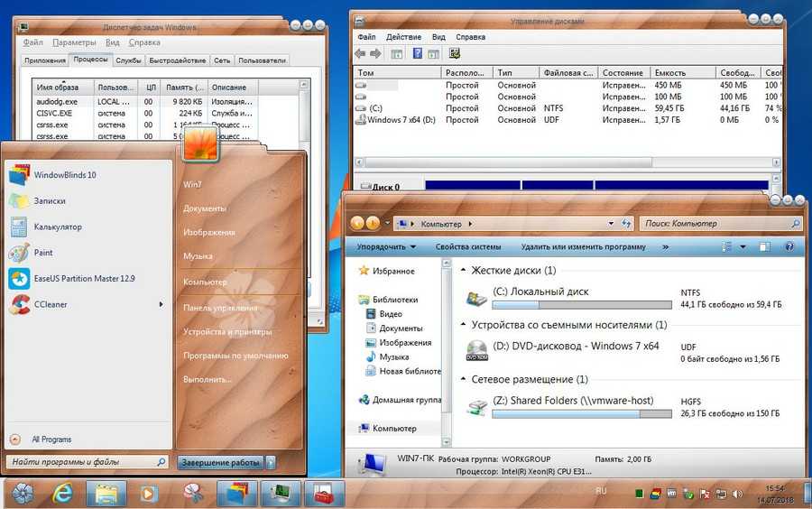Expand the Упорядочить dropdown menu
Image resolution: width=812 pixels, height=509 pixels.
click(x=386, y=246)
